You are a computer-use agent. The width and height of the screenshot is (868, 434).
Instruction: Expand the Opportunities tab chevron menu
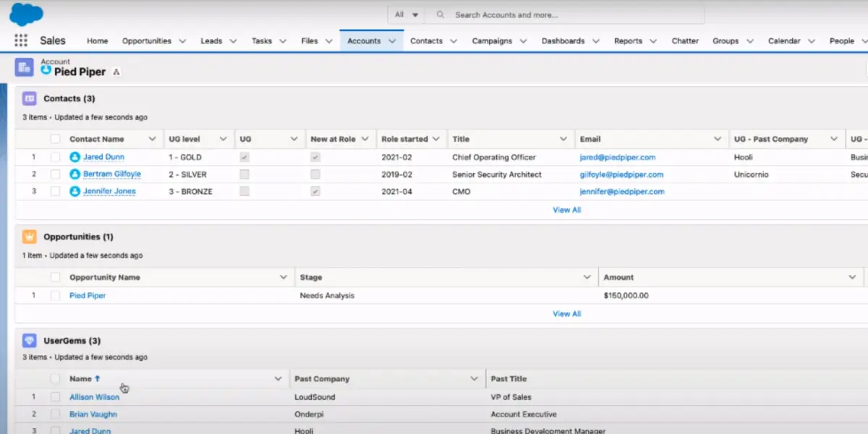click(182, 41)
